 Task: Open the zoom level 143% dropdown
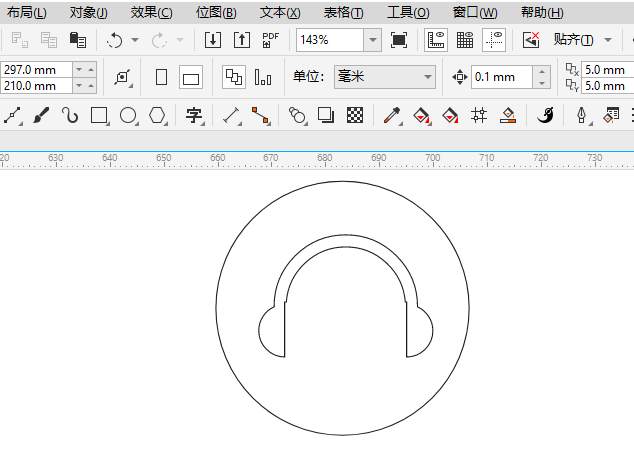tap(372, 40)
